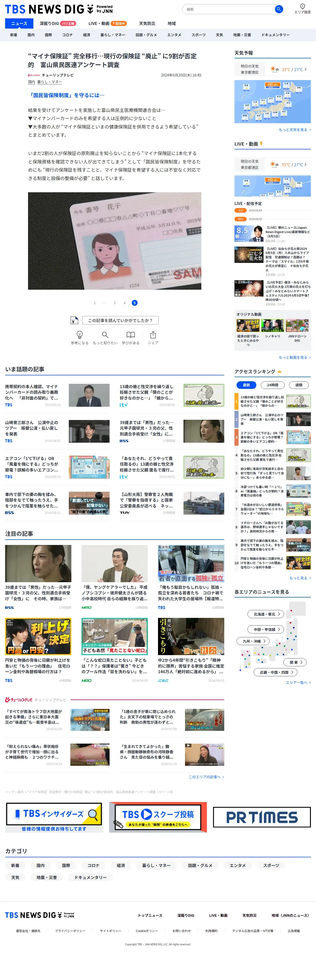
Task: Click 広告掲載 footer link
Action: [294, 931]
